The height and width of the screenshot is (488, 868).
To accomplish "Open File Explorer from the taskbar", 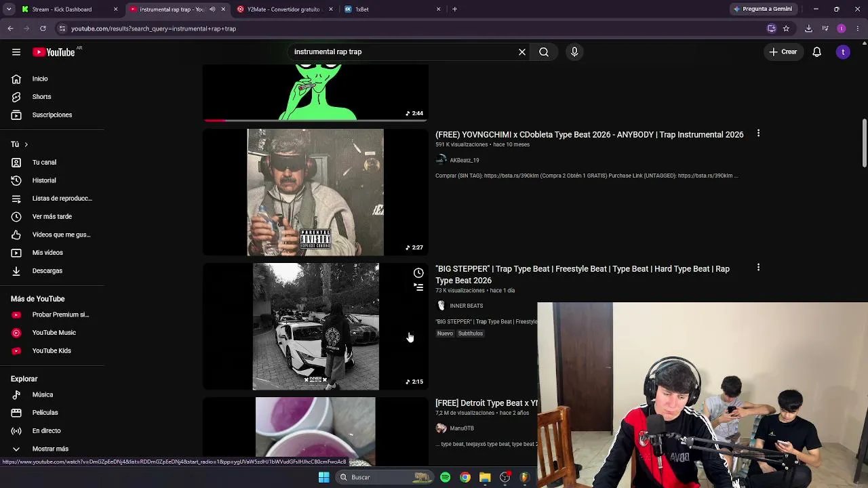I will [485, 477].
